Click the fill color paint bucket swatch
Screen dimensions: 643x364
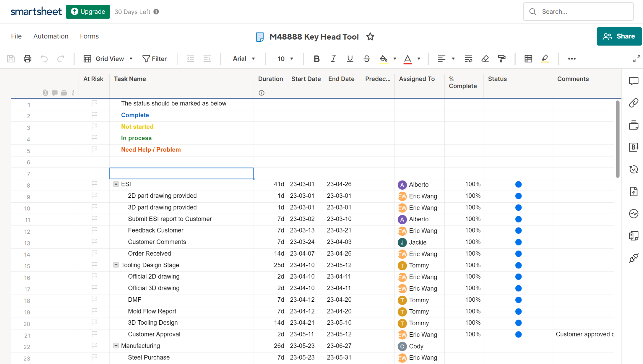pos(384,59)
